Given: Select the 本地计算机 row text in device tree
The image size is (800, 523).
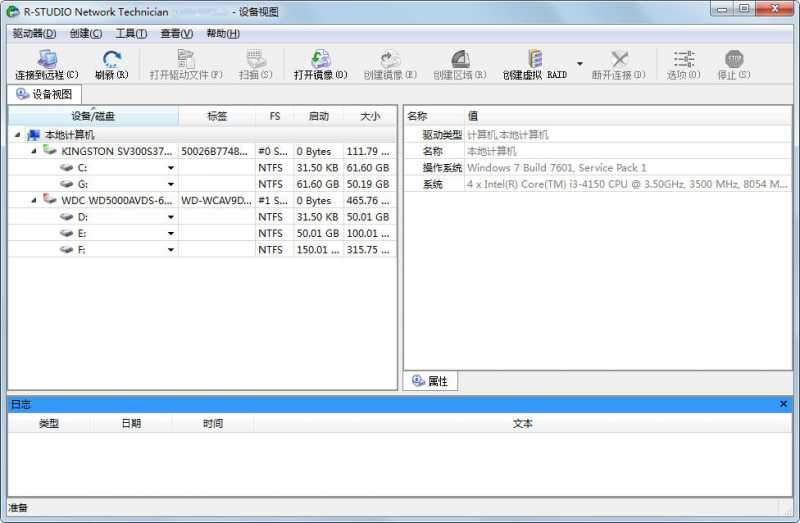Looking at the screenshot, I should tap(69, 135).
